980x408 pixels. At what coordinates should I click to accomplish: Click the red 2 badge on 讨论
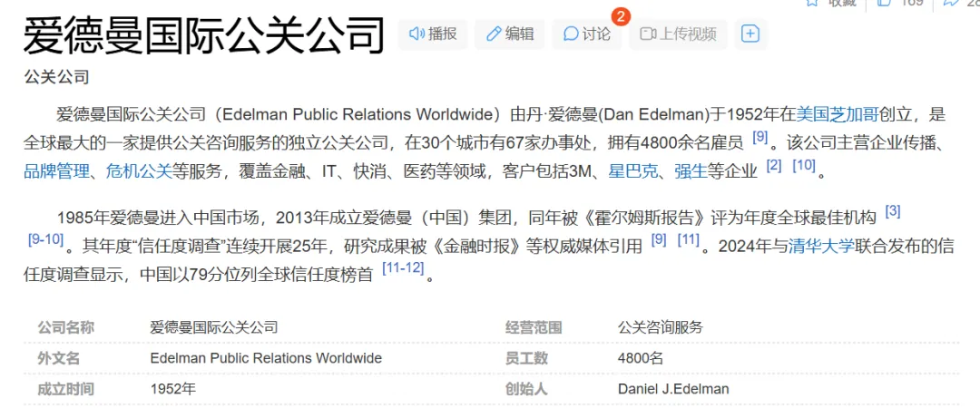coord(620,16)
